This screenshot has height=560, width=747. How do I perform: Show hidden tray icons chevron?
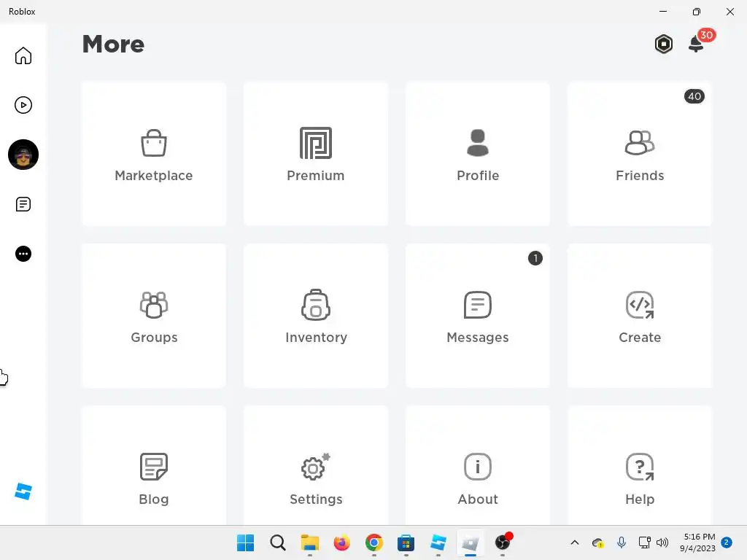tap(575, 542)
